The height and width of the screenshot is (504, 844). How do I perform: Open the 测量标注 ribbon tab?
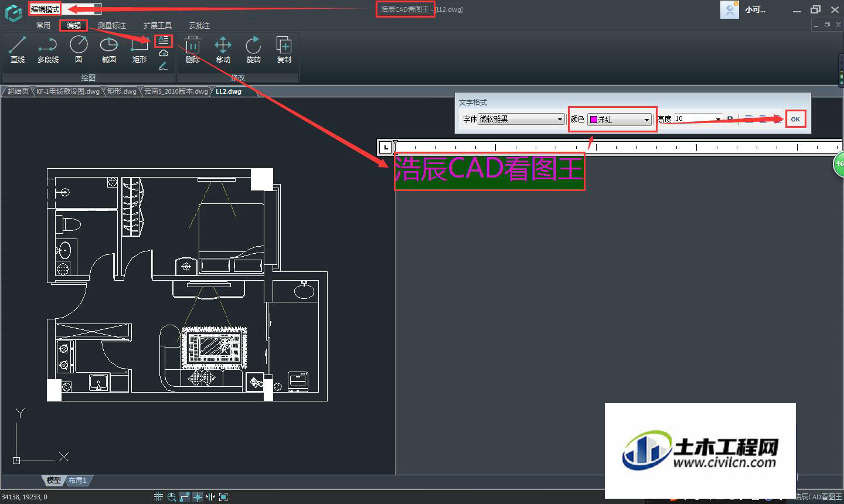coord(112,25)
